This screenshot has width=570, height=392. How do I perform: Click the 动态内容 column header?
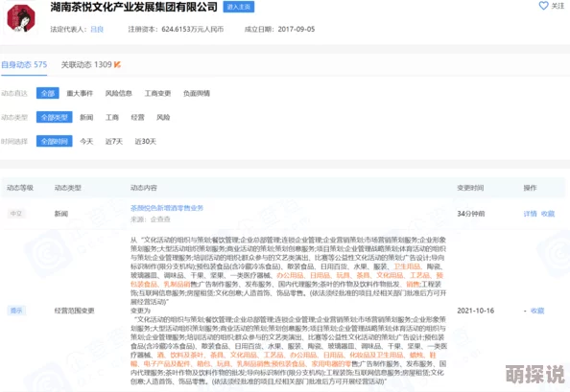[x=144, y=188]
